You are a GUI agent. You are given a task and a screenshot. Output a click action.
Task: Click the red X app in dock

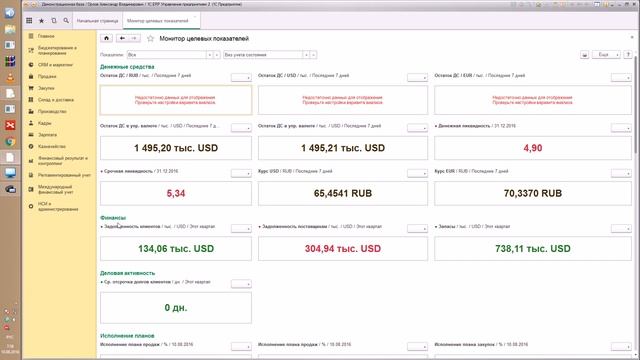pyautogui.click(x=10, y=125)
